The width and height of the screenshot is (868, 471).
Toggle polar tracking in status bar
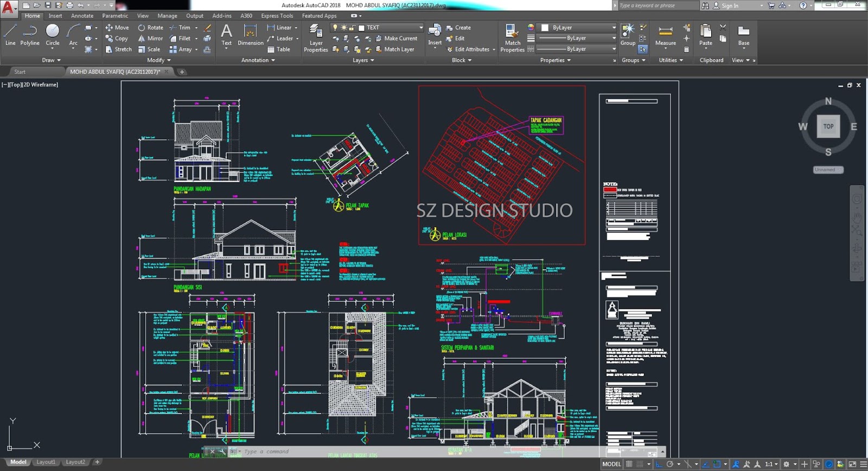pos(670,464)
